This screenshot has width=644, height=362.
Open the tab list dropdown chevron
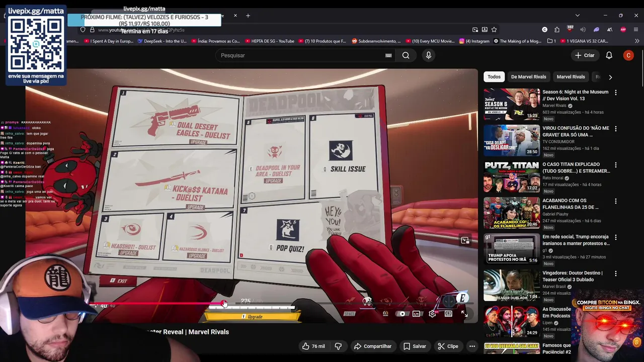coord(577,16)
